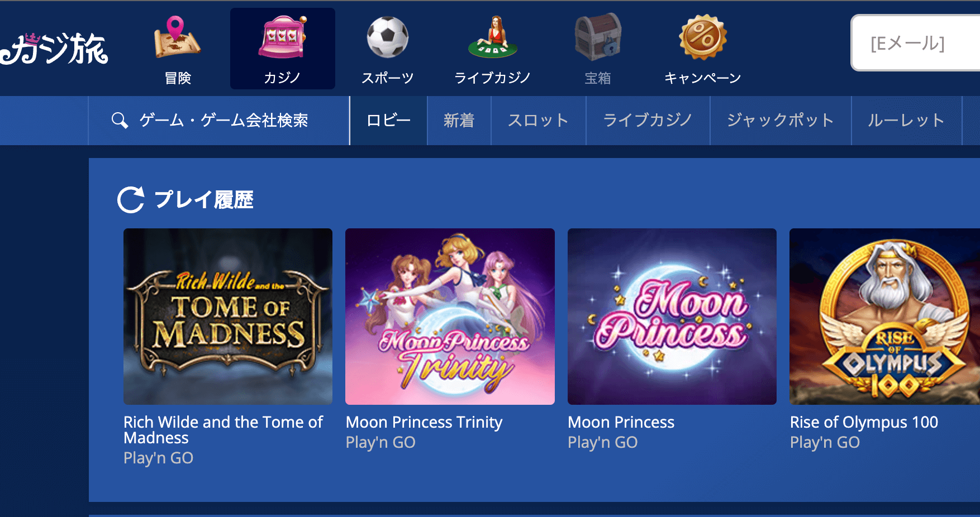Select the ジャックポット tab

point(780,121)
